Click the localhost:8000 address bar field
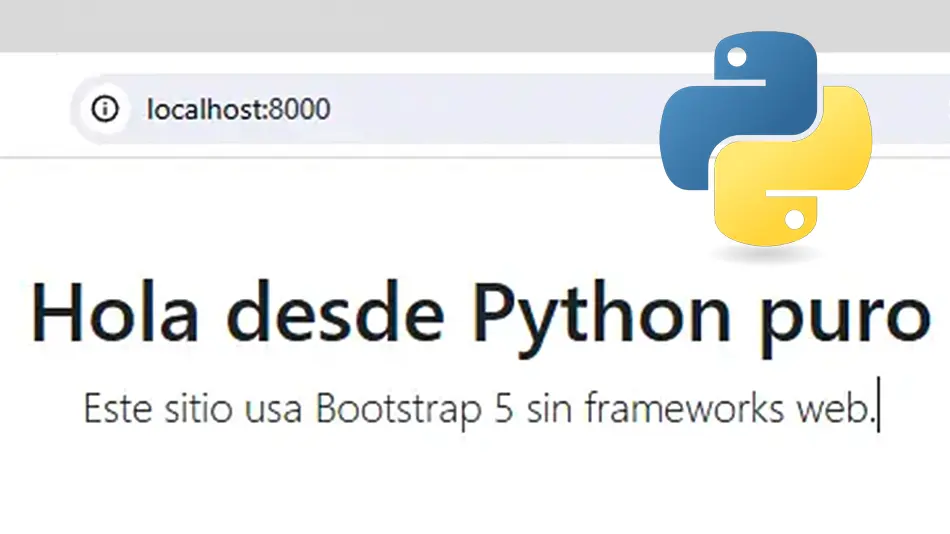This screenshot has height=534, width=950. [x=510, y=109]
